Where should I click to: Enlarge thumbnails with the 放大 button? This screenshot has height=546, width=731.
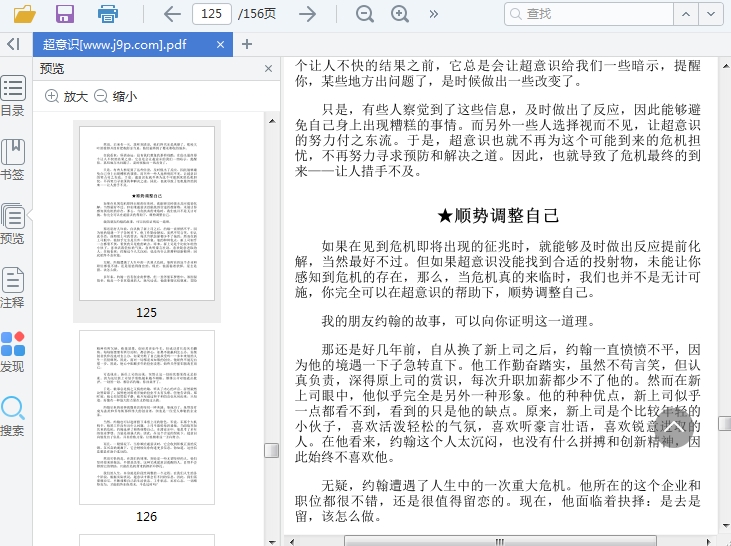click(x=66, y=97)
